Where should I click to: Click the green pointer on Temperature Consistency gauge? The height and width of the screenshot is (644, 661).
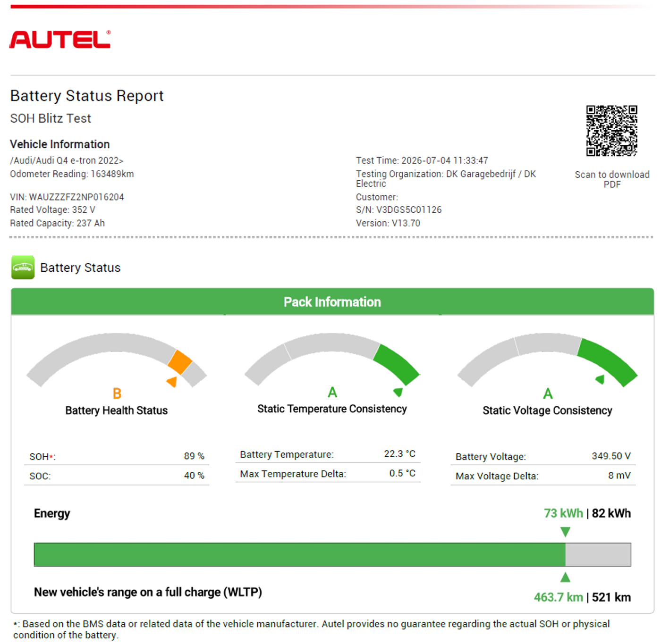pos(398,392)
